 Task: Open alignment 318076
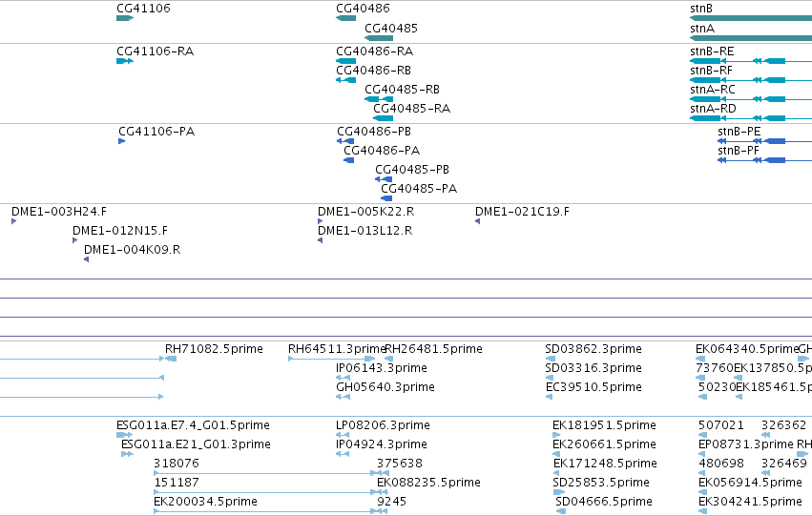(177, 464)
